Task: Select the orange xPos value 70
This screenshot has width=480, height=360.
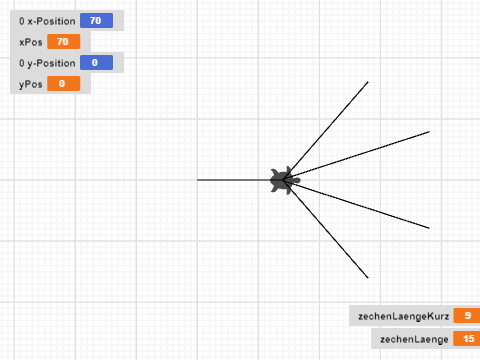Action: pyautogui.click(x=63, y=42)
